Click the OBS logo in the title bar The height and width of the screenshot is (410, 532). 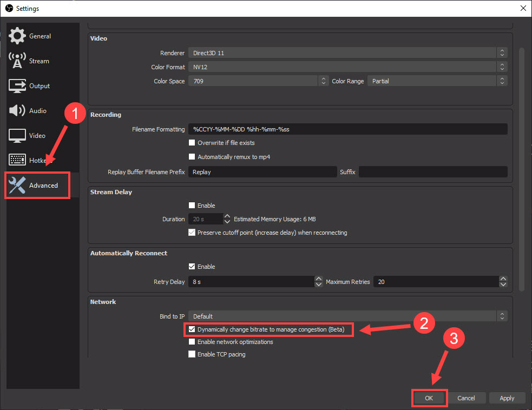coord(8,8)
